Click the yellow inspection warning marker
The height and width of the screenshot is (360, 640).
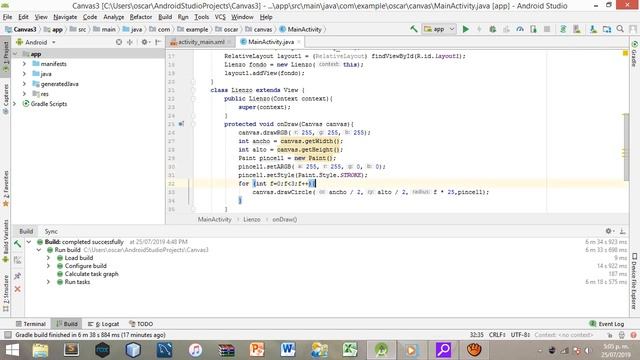click(x=625, y=53)
